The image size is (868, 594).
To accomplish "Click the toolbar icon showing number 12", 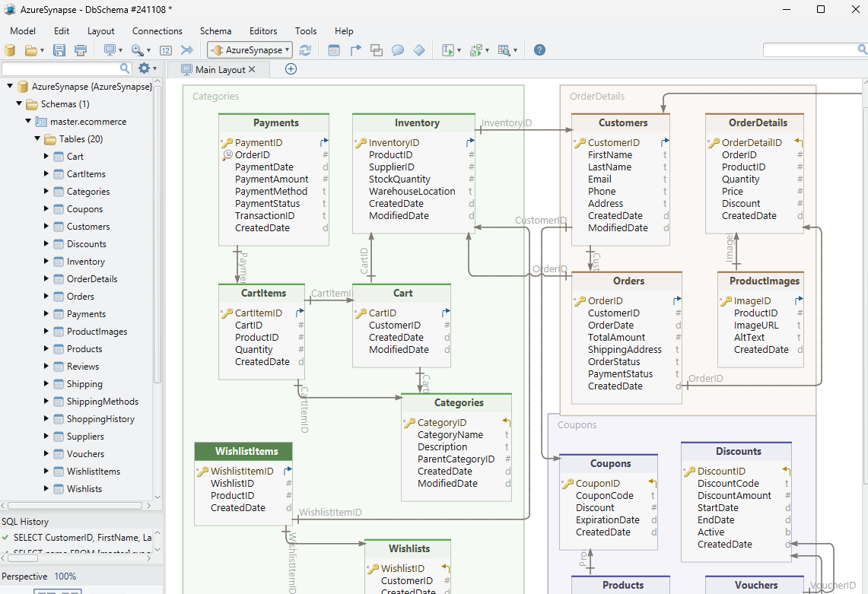I will tap(166, 50).
